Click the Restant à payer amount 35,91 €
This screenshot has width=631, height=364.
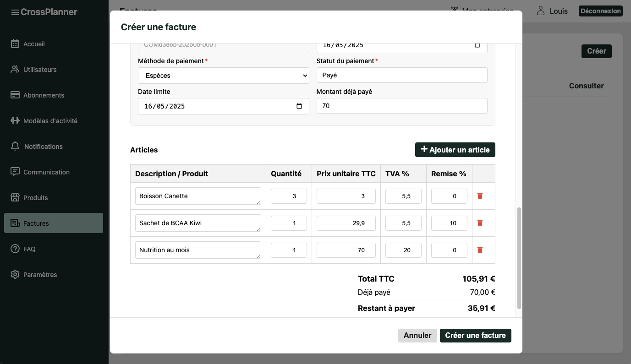[482, 308]
